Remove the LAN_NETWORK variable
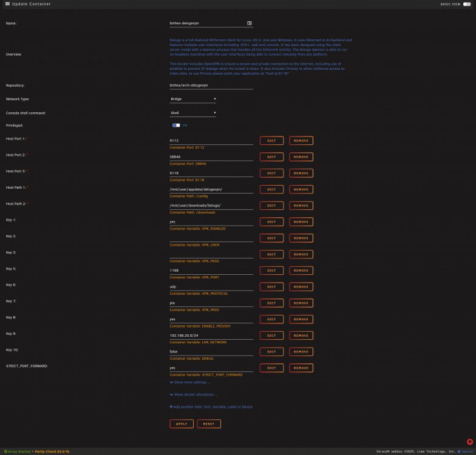Image resolution: width=476 pixels, height=455 pixels. pos(301,335)
